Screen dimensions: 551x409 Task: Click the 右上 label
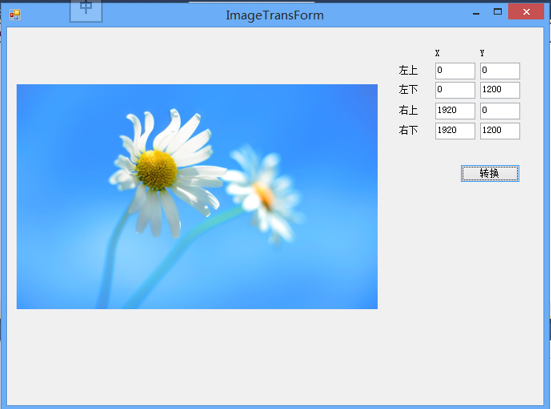[x=408, y=110]
